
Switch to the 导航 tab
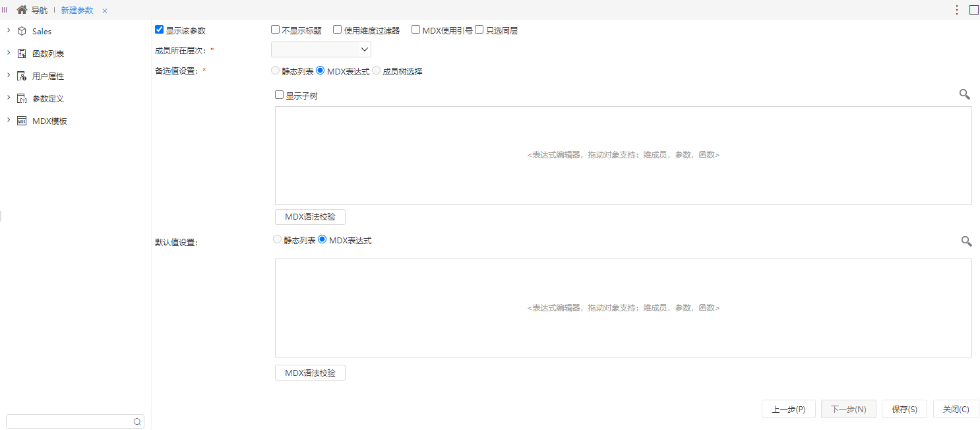tap(40, 10)
